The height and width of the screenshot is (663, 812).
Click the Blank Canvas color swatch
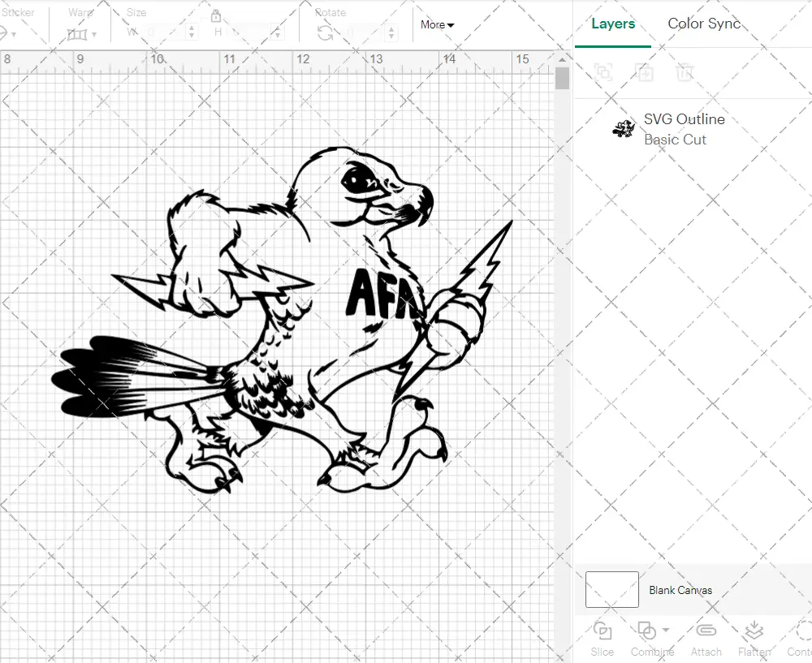pos(612,590)
